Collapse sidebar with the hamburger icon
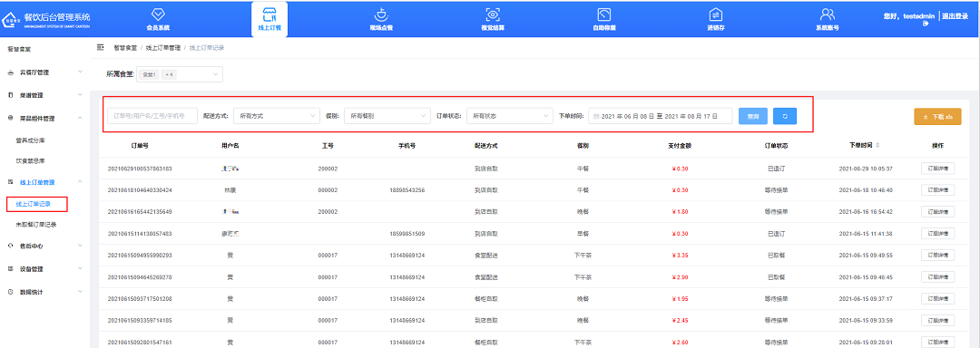The image size is (980, 348). point(100,47)
